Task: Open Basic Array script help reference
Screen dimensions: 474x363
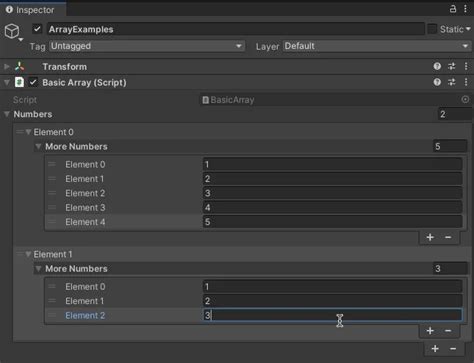Action: (x=437, y=82)
